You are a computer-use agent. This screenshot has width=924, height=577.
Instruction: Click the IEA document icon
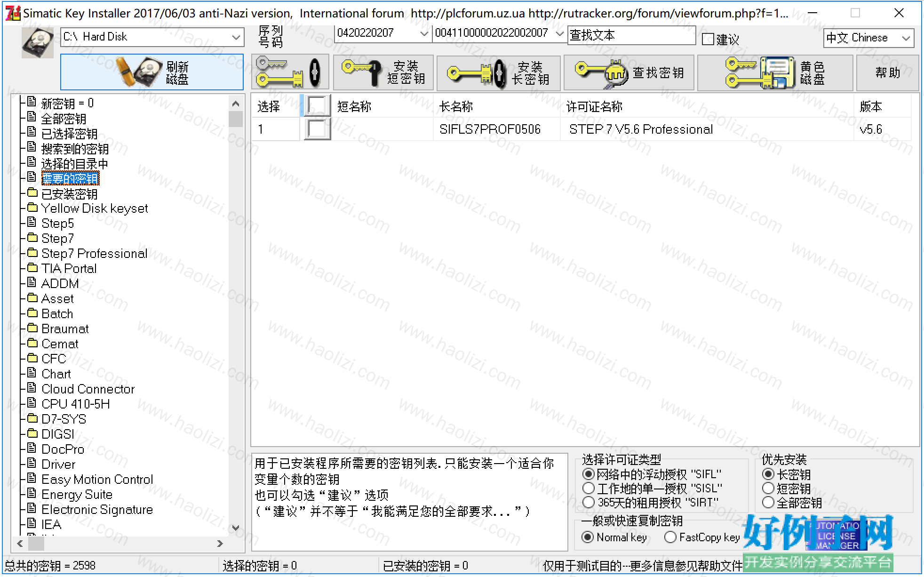tap(32, 523)
